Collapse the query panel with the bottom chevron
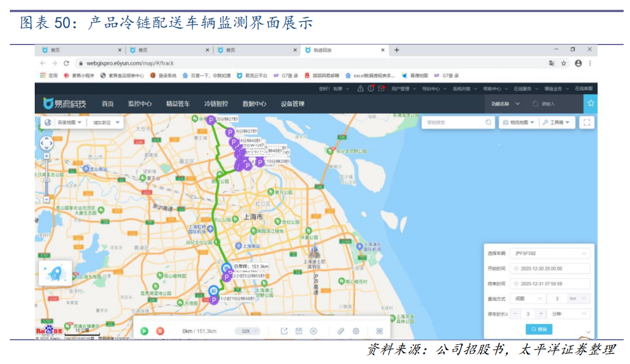 click(588, 332)
